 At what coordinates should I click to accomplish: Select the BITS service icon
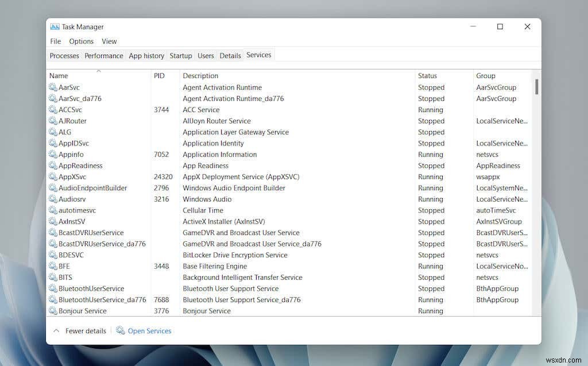[x=52, y=277]
